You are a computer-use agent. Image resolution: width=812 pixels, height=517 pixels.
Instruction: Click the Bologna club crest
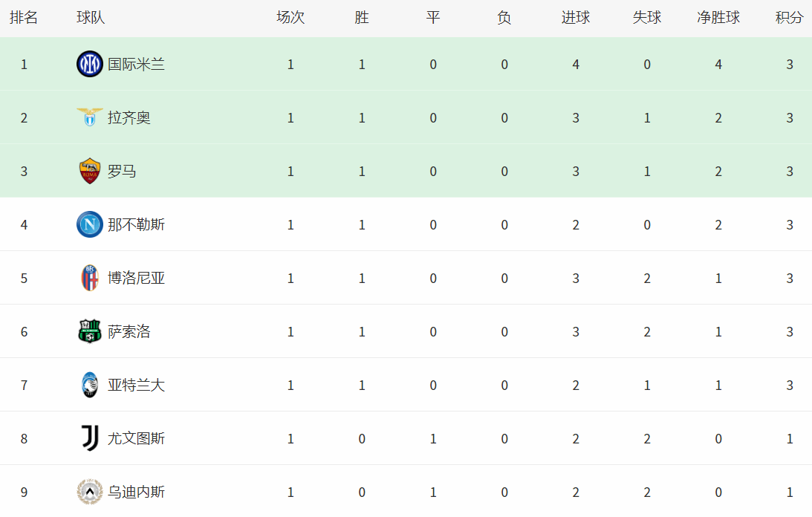(x=90, y=278)
